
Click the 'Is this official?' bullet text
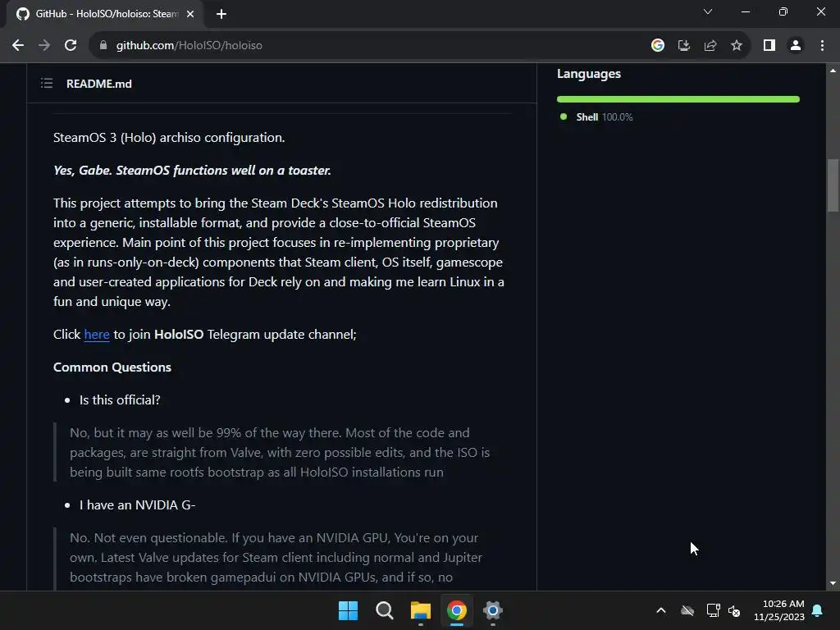(x=120, y=400)
